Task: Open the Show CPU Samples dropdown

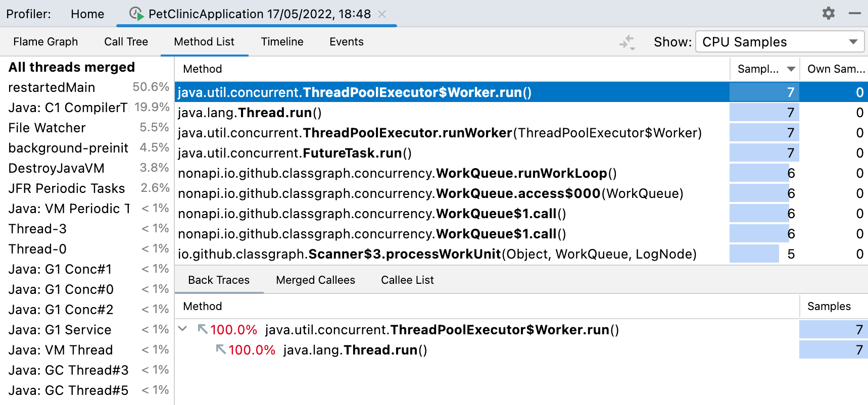Action: [780, 42]
